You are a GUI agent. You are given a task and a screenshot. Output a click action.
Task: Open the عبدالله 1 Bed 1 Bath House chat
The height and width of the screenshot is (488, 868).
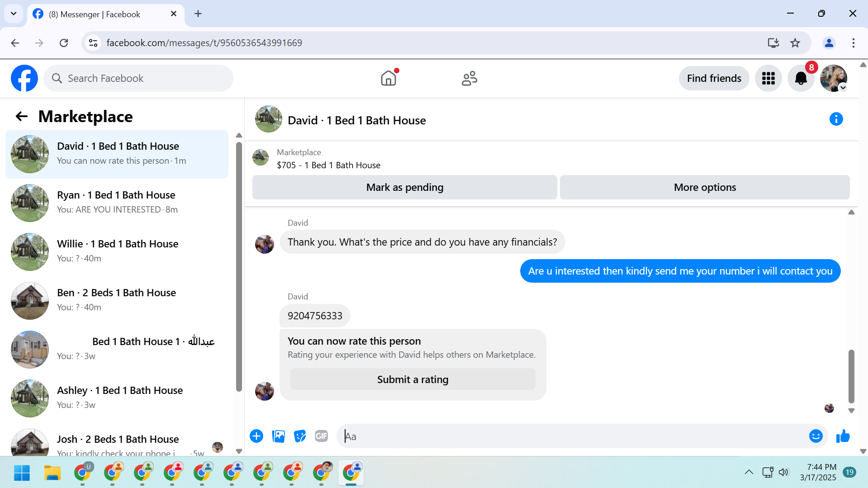tap(117, 350)
